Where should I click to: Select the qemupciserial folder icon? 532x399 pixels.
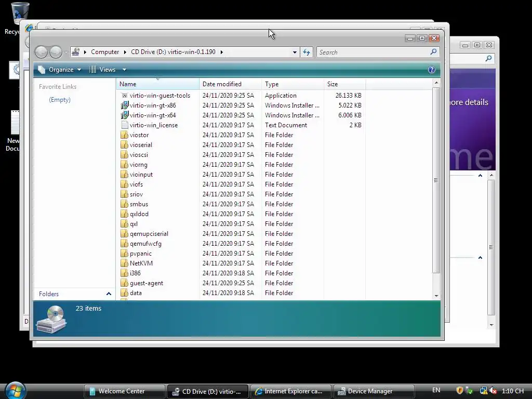point(125,233)
